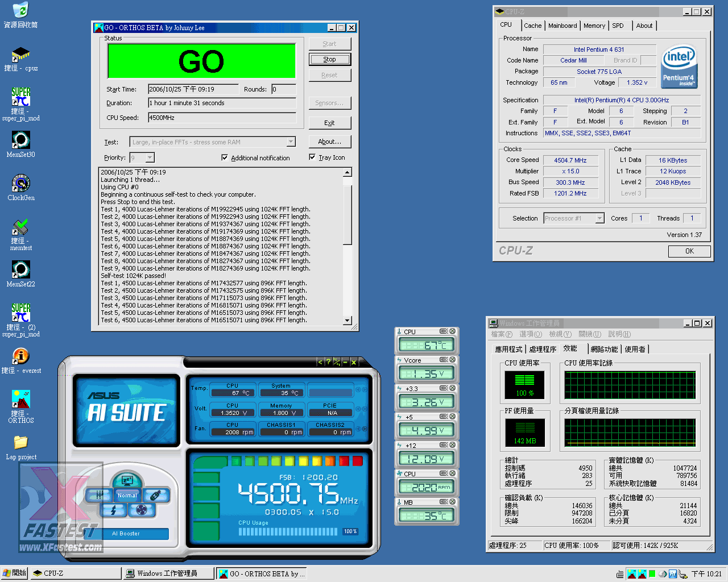
Task: Click the Normal mode button in AI Suite
Action: point(127,496)
